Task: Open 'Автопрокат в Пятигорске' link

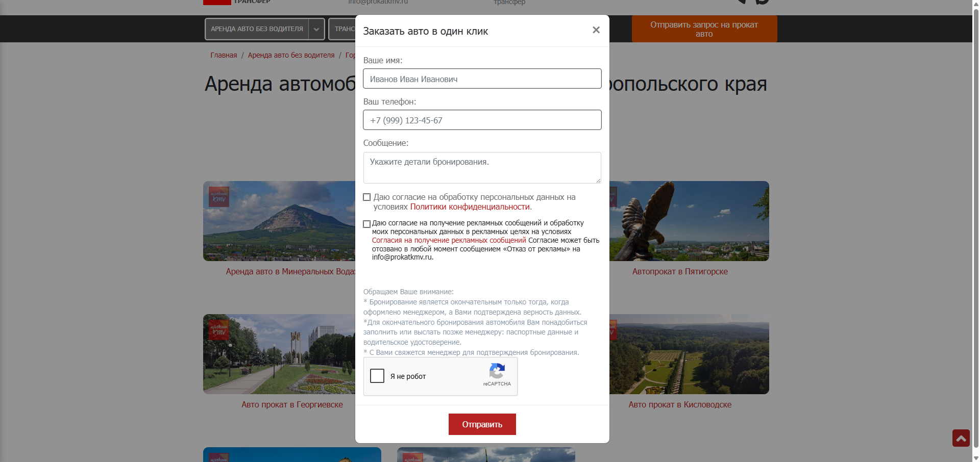Action: click(680, 272)
